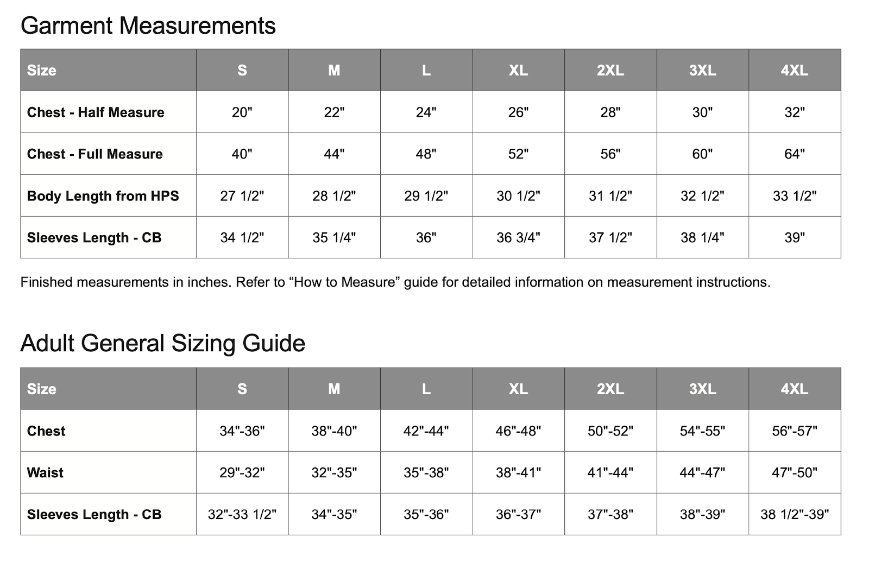The height and width of the screenshot is (588, 869).
Task: Select the Chest - Full Measure row label
Action: point(95,154)
